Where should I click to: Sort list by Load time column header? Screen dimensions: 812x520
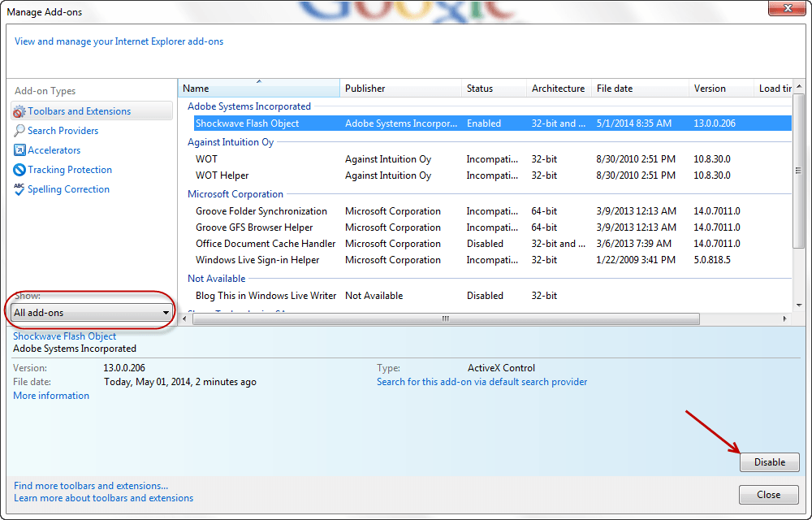pyautogui.click(x=773, y=89)
